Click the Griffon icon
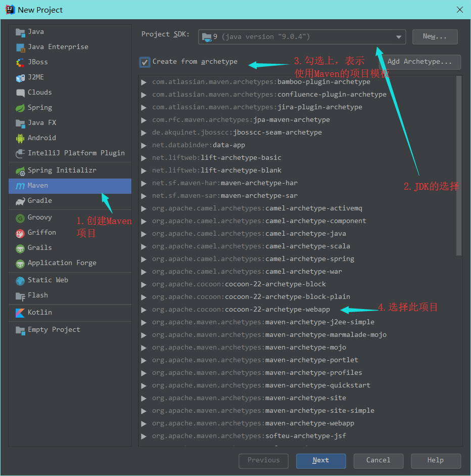471x476 pixels. tap(20, 233)
